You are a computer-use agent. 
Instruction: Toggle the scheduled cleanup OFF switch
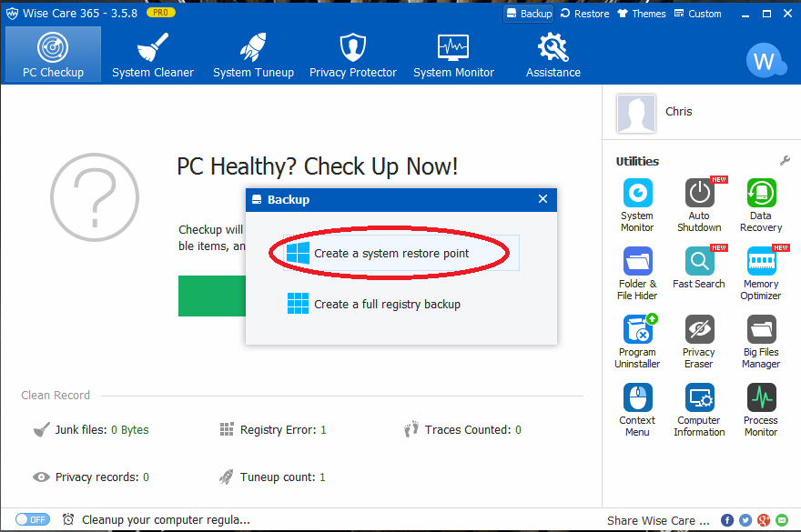coord(33,519)
